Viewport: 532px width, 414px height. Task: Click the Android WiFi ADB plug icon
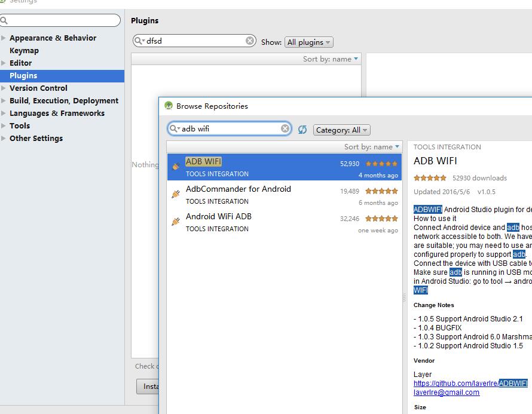pyautogui.click(x=176, y=222)
